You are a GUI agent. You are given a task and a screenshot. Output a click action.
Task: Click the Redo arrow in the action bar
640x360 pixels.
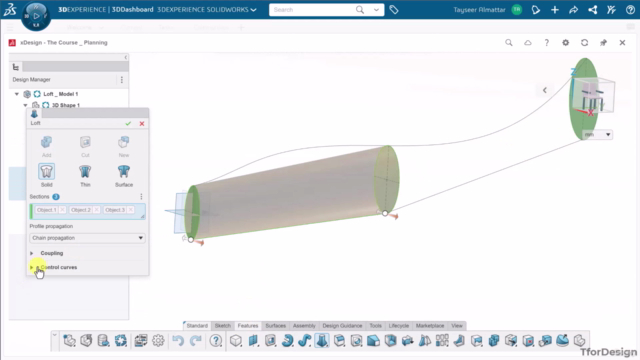196,340
